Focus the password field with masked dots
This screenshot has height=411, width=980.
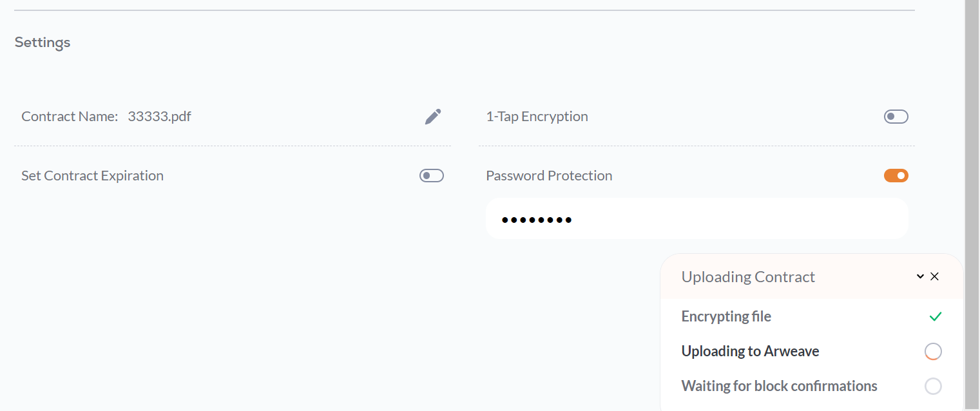pyautogui.click(x=697, y=219)
